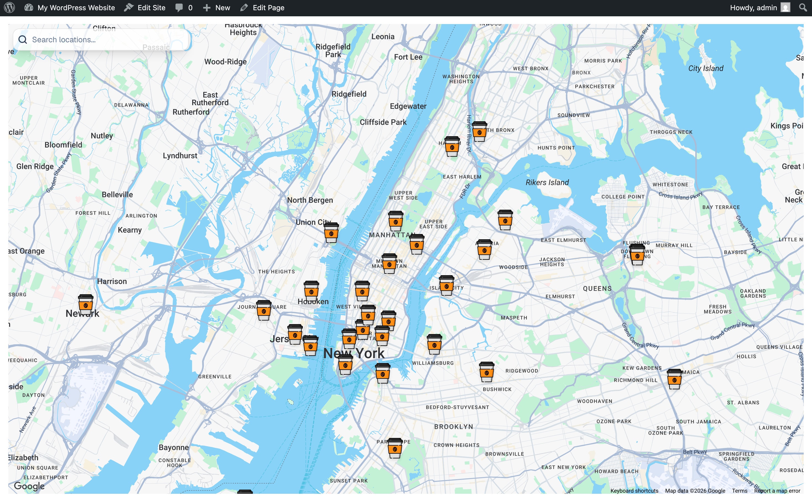Click Report a map error link
The image size is (812, 504).
777,491
